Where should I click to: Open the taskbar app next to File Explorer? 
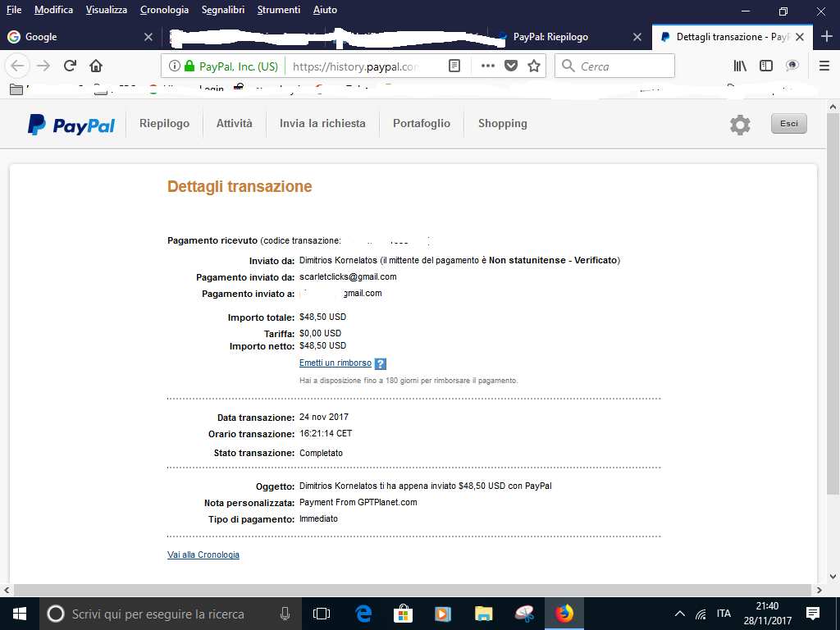[524, 614]
